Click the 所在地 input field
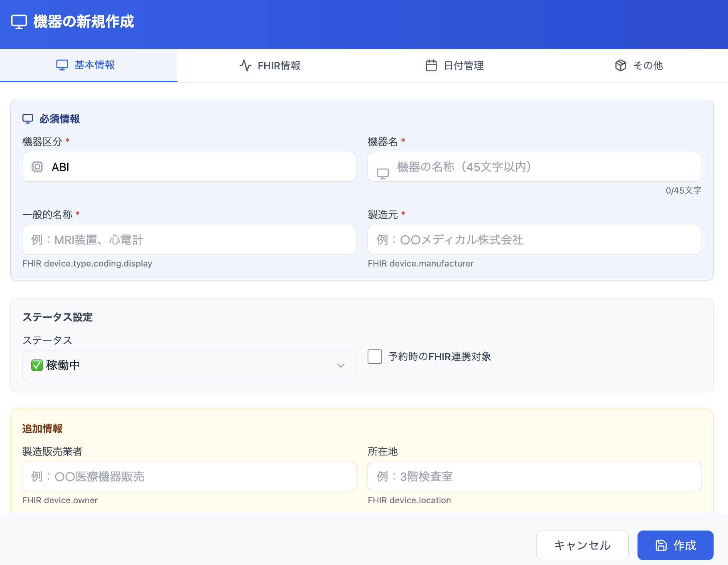Screen dimensions: 728x565 point(534,476)
